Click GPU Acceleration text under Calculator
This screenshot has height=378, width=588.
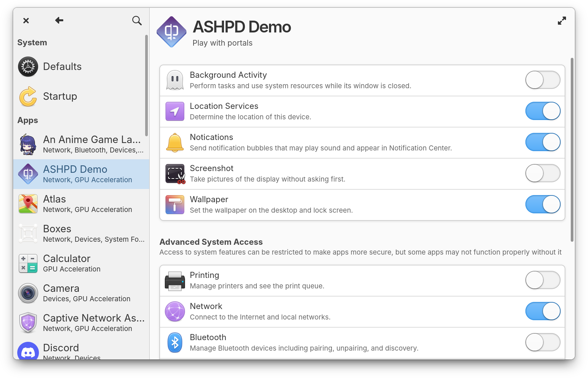tap(72, 269)
